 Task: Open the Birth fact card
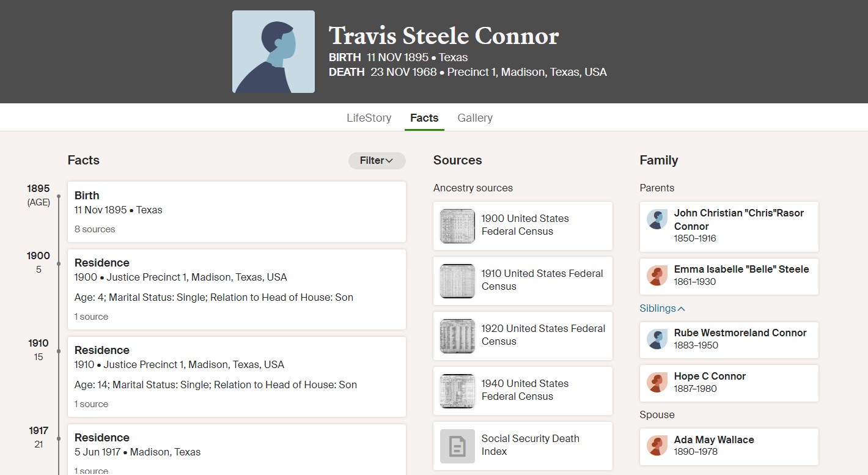(237, 212)
